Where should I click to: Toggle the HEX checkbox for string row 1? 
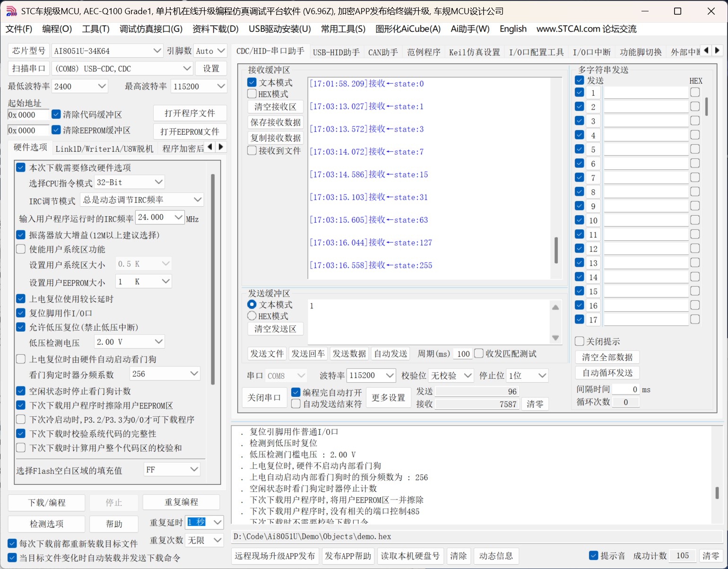pos(695,92)
